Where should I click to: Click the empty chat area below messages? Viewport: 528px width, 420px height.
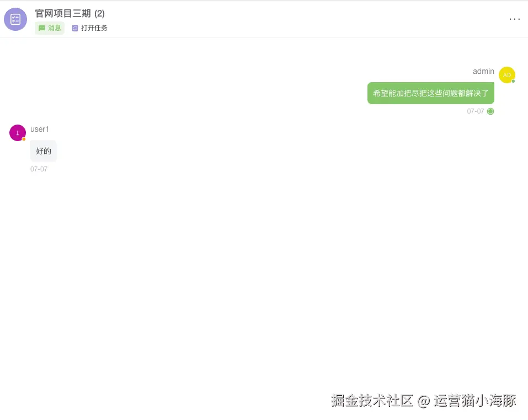coord(264,276)
